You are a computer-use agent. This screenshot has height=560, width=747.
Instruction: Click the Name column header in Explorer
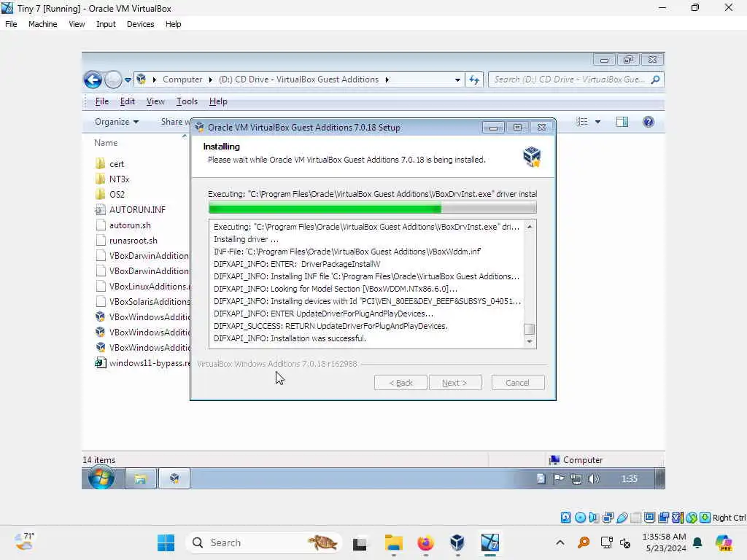coord(106,143)
